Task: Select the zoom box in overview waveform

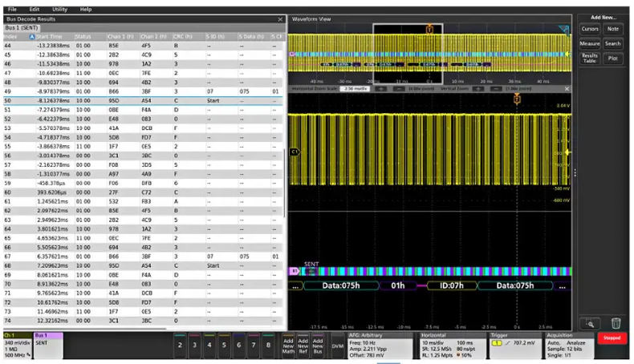Action: click(x=408, y=53)
